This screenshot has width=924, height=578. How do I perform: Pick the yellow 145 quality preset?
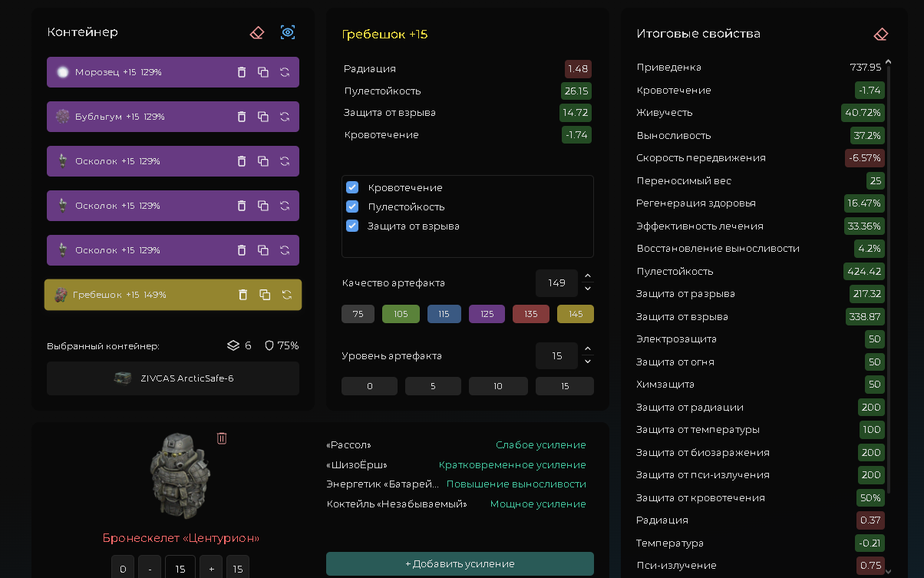[576, 314]
